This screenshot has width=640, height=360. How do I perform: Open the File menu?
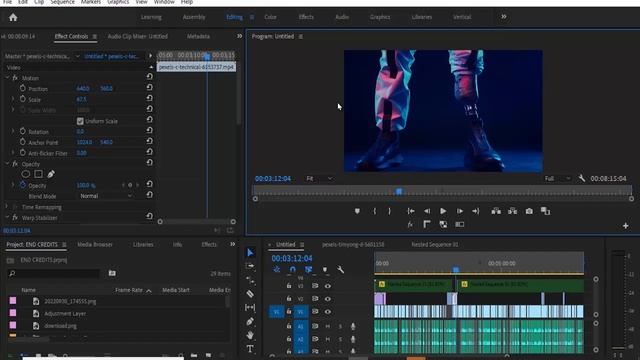click(7, 2)
